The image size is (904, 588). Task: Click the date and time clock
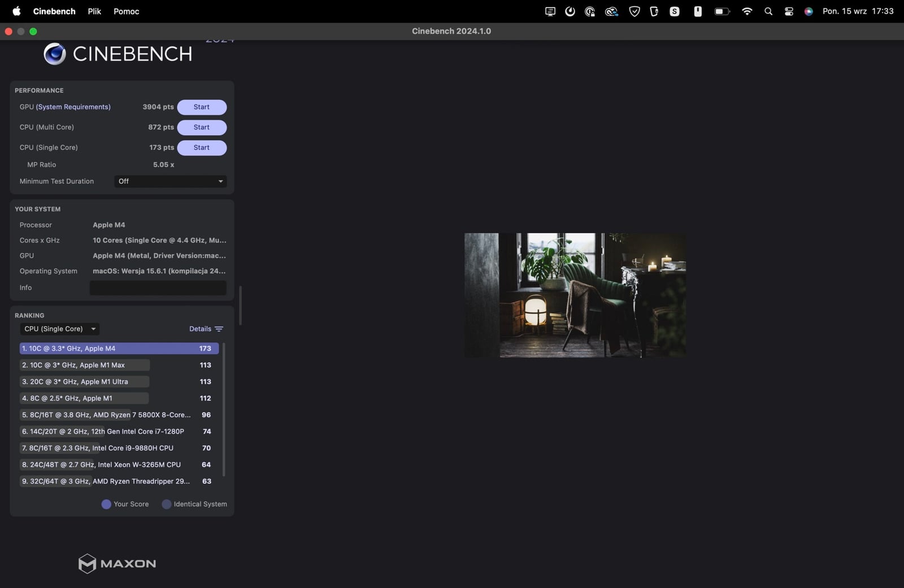click(858, 11)
